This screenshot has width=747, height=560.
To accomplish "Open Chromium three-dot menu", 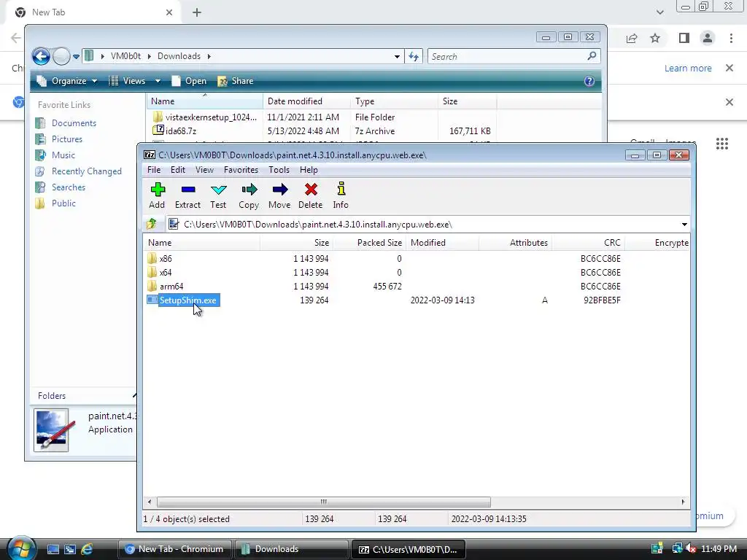I will 731,38.
